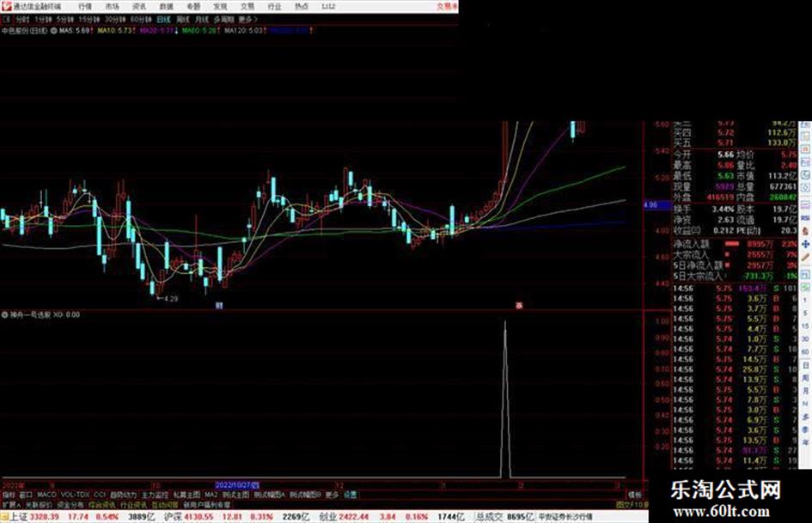Select the 主力监控 indicator tab
The image size is (812, 523).
155,495
